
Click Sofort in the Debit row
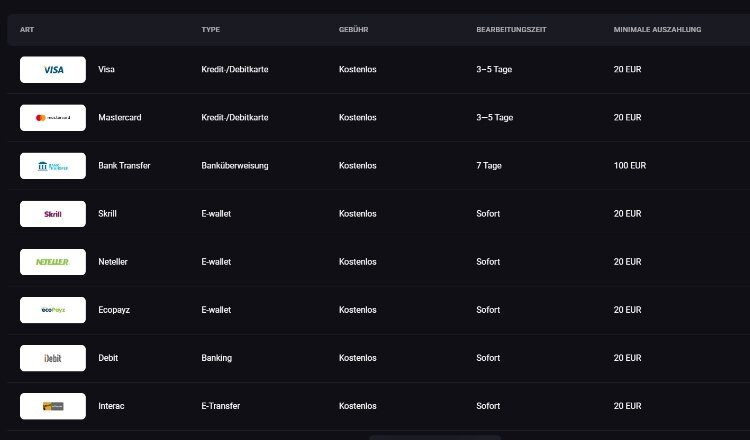488,358
